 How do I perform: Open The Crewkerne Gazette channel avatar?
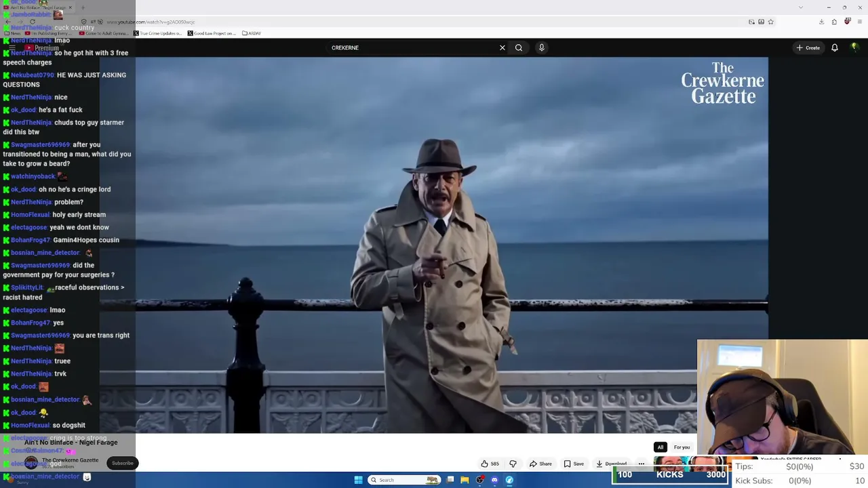tap(31, 463)
